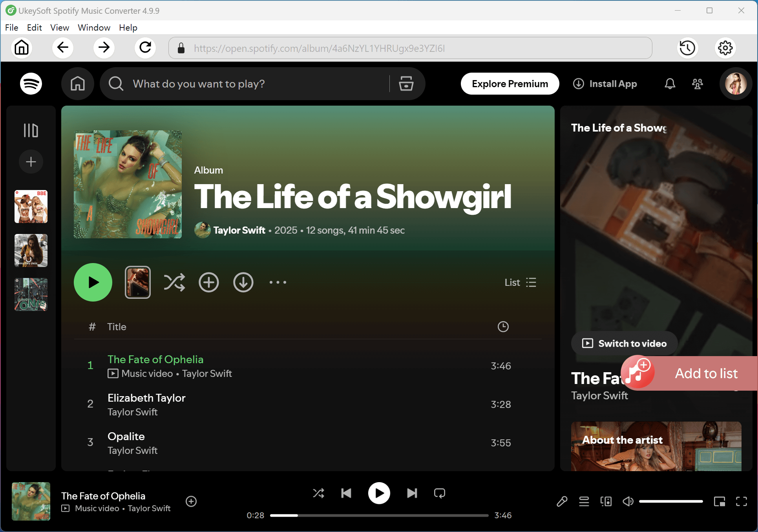
Task: Click the Friend Activity icon
Action: tap(697, 84)
